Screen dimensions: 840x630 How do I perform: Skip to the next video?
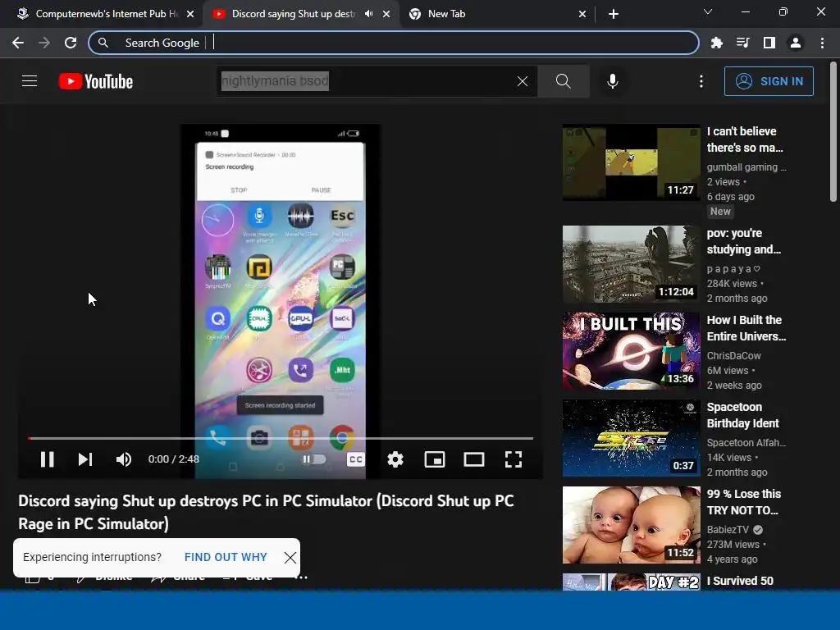pyautogui.click(x=85, y=459)
